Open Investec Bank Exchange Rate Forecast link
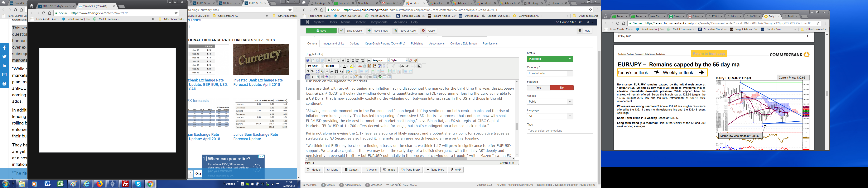The height and width of the screenshot is (188, 868). click(258, 82)
